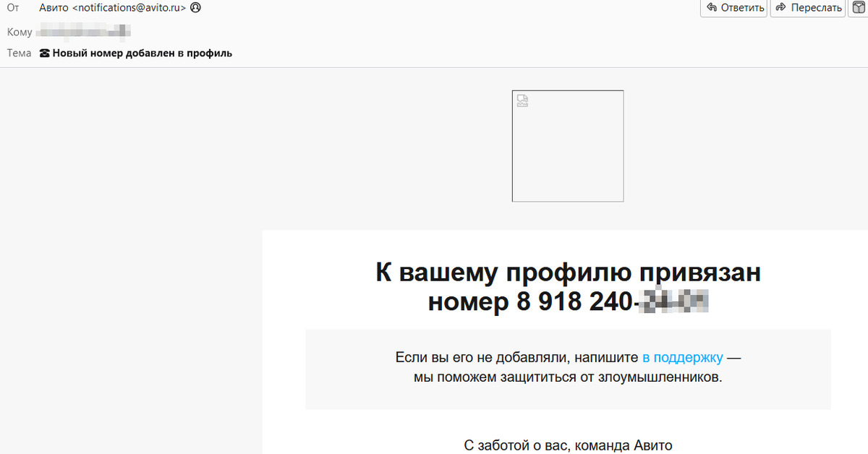Click text 'мы поможем защититься от злоумышленников.'
The image size is (868, 454).
[568, 377]
